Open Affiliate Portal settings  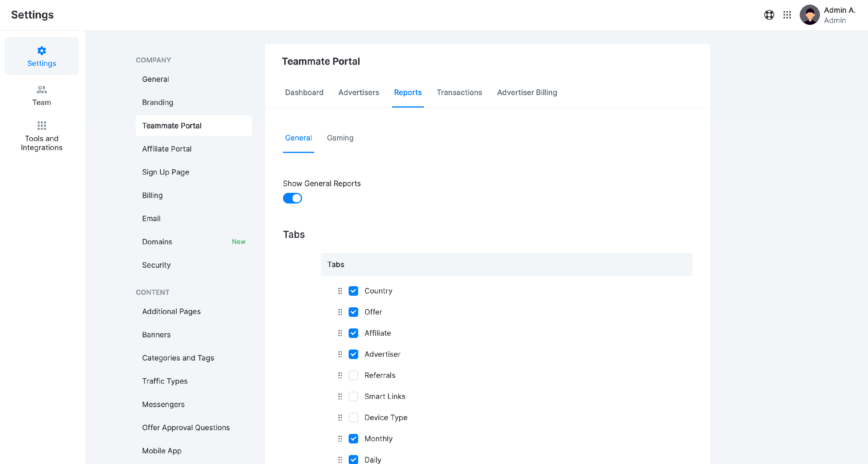194,149
